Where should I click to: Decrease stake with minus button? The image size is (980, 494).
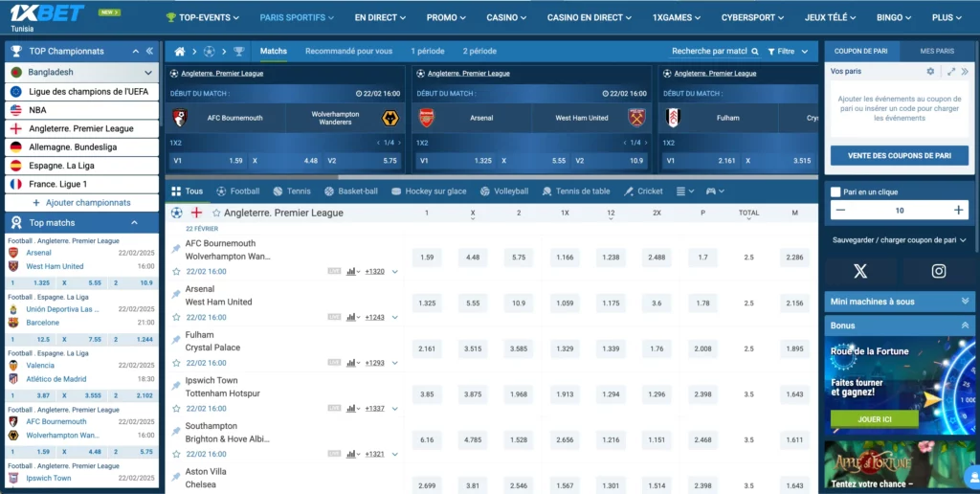pyautogui.click(x=840, y=210)
